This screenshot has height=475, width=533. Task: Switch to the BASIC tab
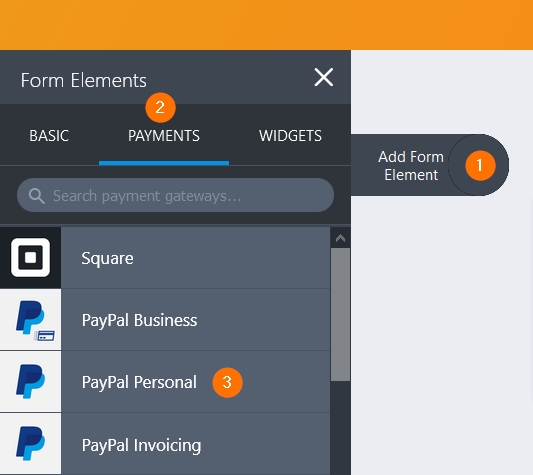49,136
